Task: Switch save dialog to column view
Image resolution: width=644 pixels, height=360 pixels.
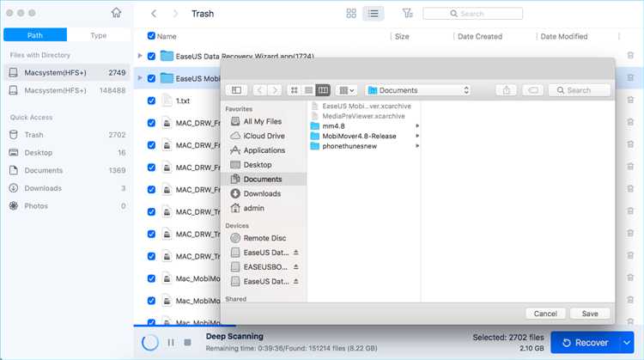Action: coord(323,90)
